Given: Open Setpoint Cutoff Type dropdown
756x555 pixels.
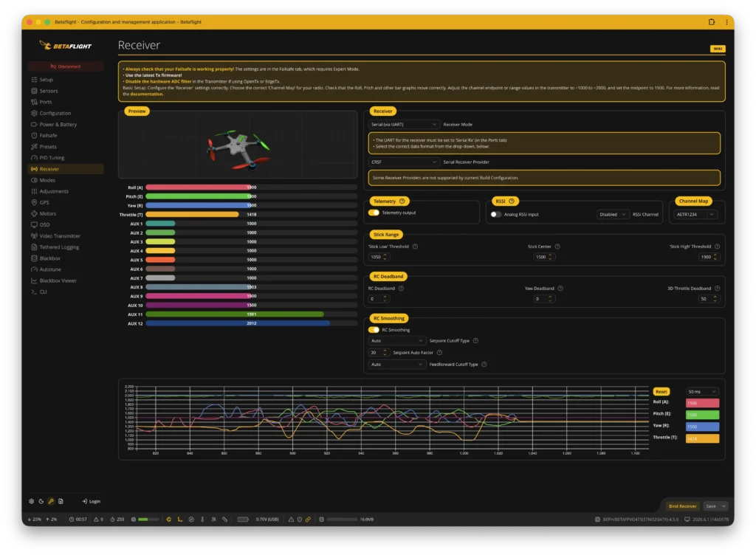Looking at the screenshot, I should point(396,341).
